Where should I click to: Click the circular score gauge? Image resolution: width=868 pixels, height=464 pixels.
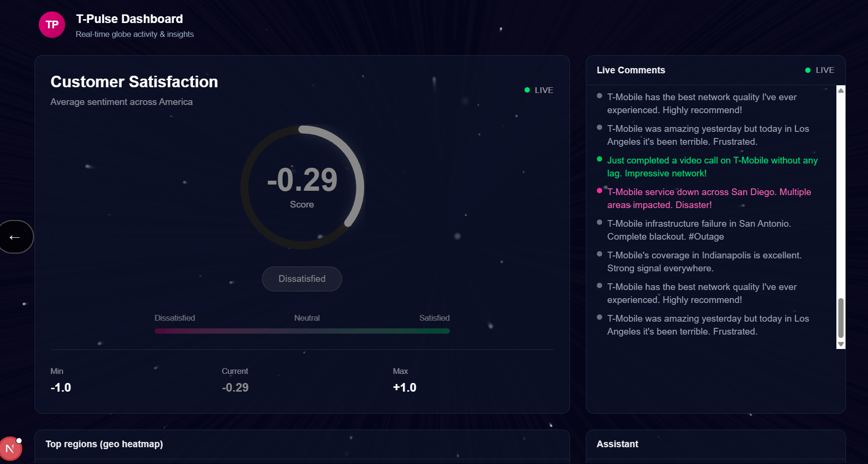coord(302,187)
